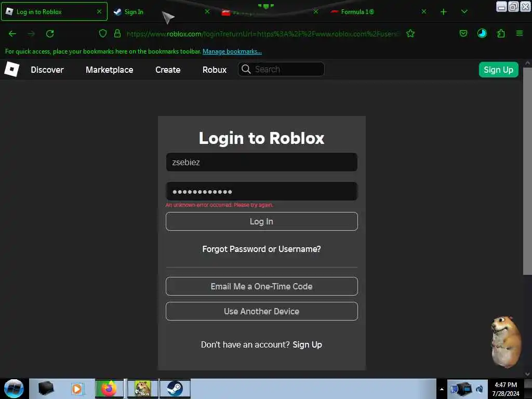Show hidden tray icons arrow

point(442,389)
